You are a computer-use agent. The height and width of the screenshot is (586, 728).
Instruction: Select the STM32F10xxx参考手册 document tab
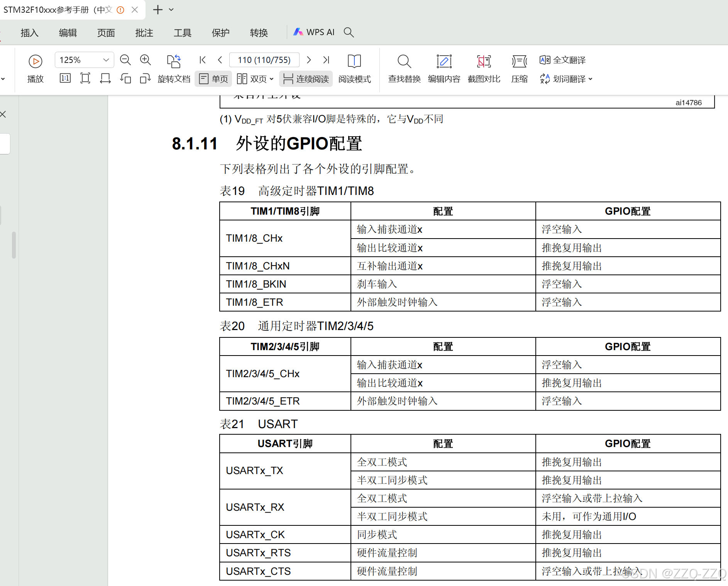(x=58, y=10)
